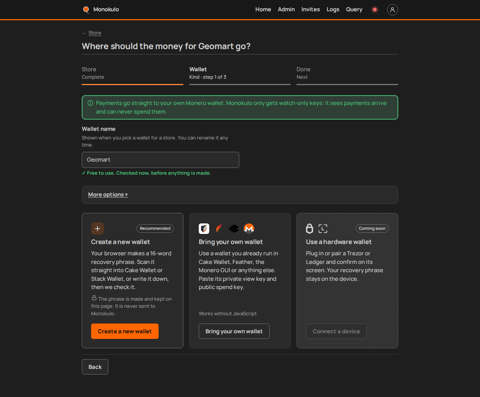Click the hardware lock device icon
This screenshot has height=397, width=480.
pyautogui.click(x=309, y=228)
